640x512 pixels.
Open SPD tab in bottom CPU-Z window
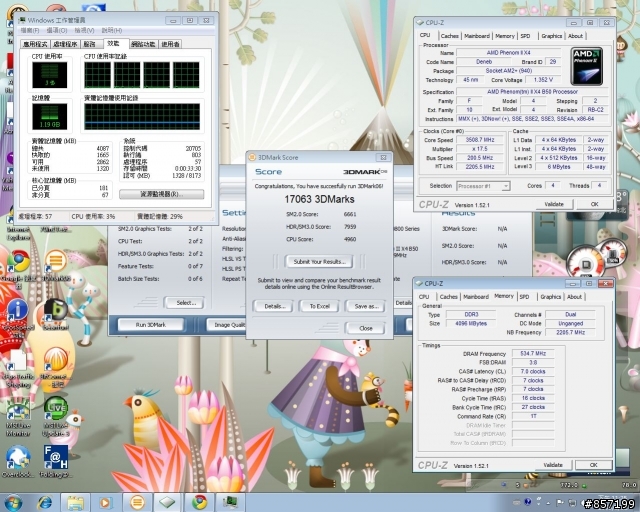pos(524,297)
